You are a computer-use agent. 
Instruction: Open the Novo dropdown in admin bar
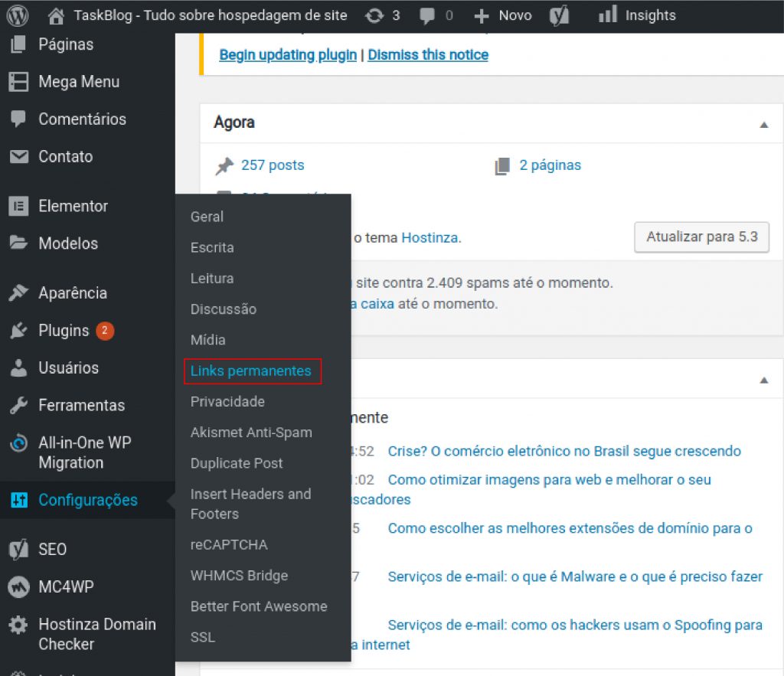click(x=503, y=15)
